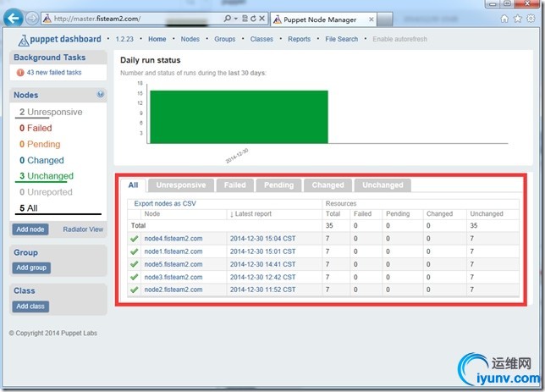545x392 pixels.
Task: Open the node1.fisteam2.com node link
Action: 173,251
